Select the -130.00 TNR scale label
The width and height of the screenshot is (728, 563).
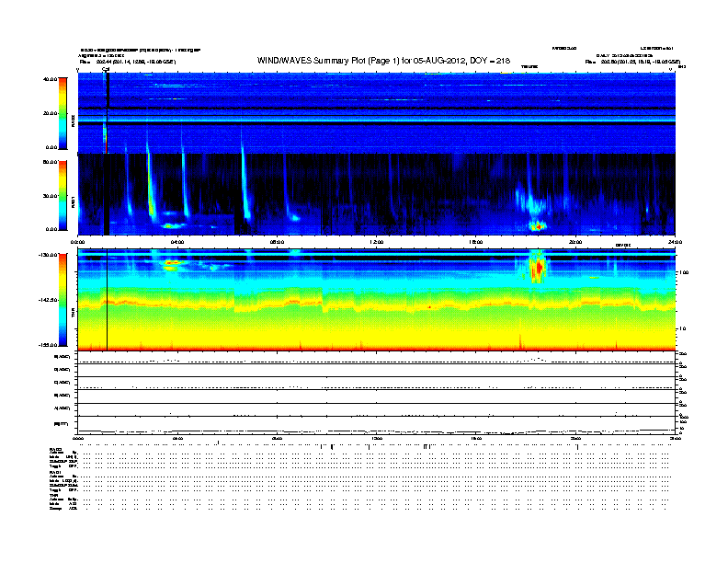coord(49,255)
